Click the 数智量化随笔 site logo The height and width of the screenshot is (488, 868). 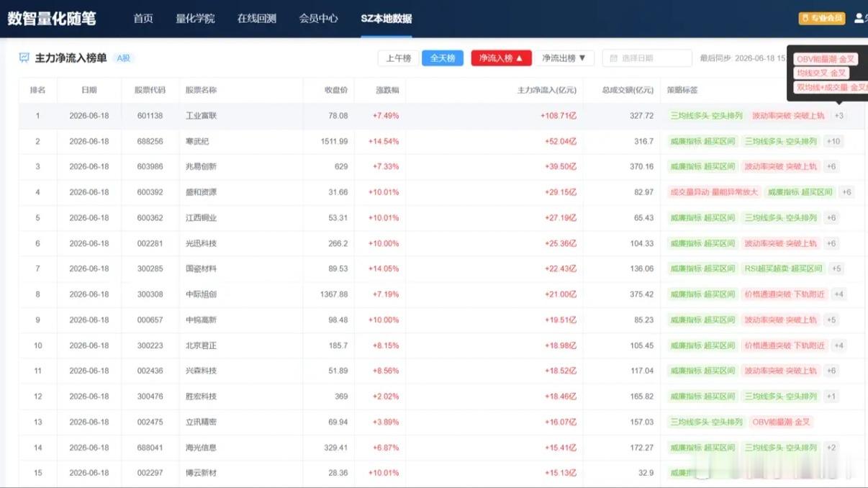[52, 19]
